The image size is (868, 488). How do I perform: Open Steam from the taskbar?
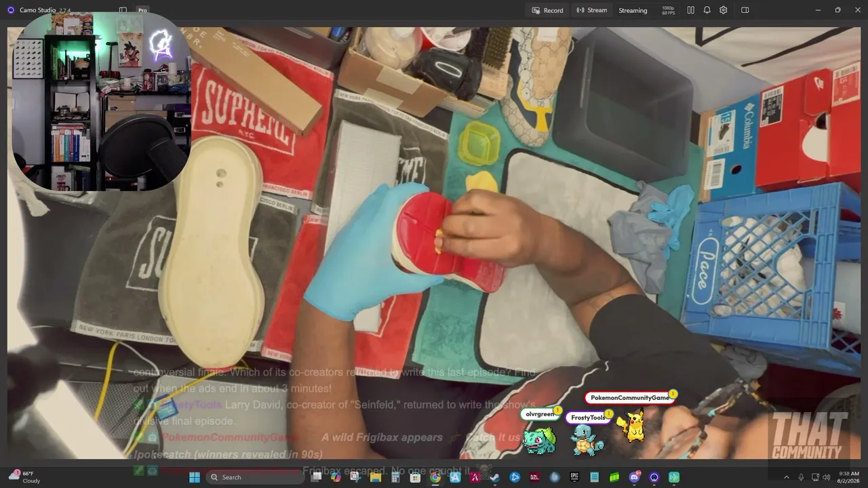(x=494, y=477)
